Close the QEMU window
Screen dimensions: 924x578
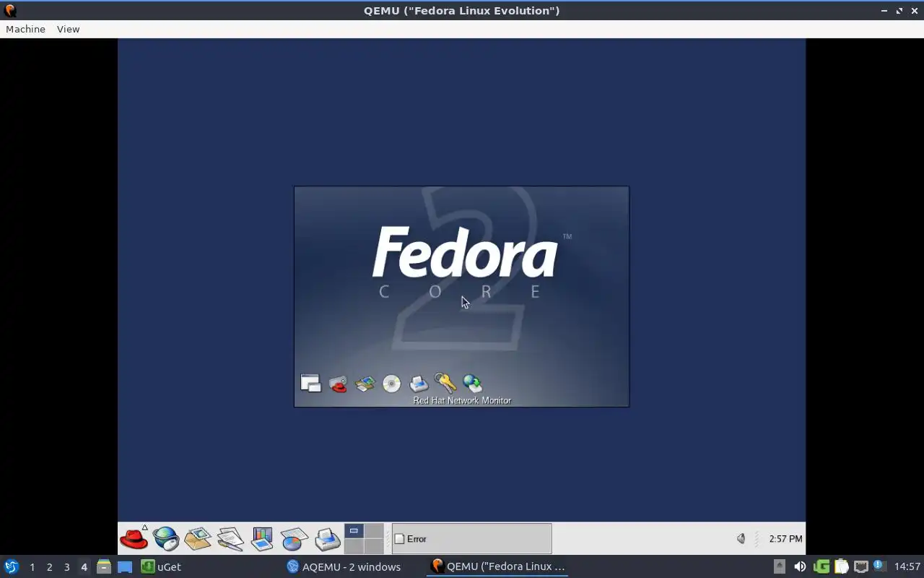pyautogui.click(x=915, y=11)
